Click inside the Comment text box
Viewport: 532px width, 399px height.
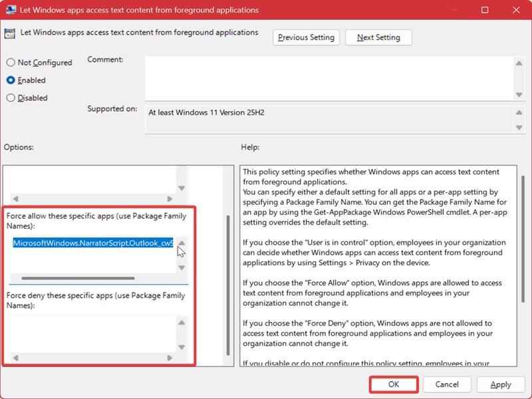pyautogui.click(x=329, y=78)
